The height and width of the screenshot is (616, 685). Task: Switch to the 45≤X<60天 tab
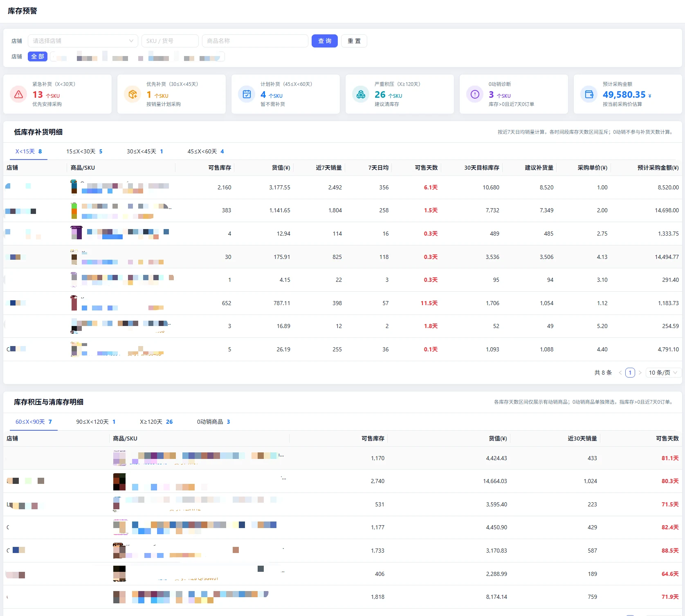coord(206,151)
